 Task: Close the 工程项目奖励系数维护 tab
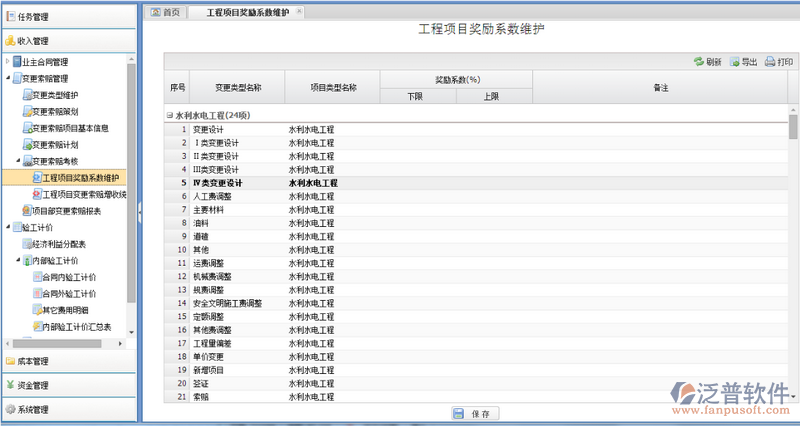(x=300, y=11)
